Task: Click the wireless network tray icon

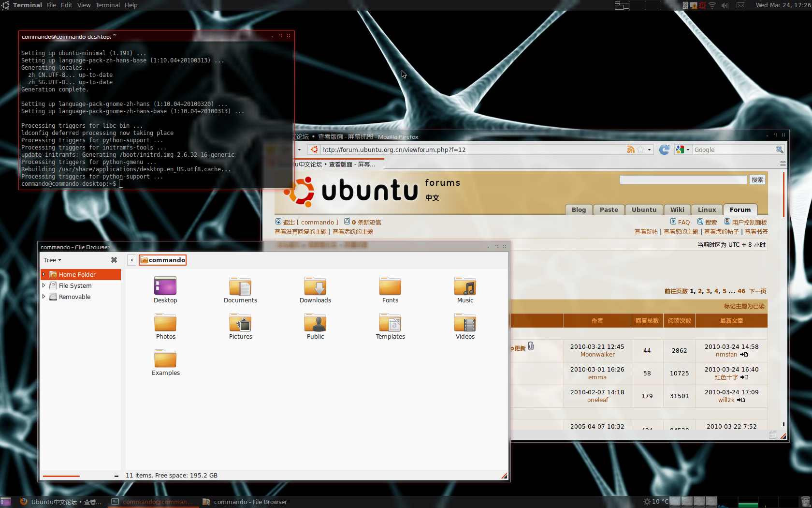Action: pyautogui.click(x=712, y=5)
